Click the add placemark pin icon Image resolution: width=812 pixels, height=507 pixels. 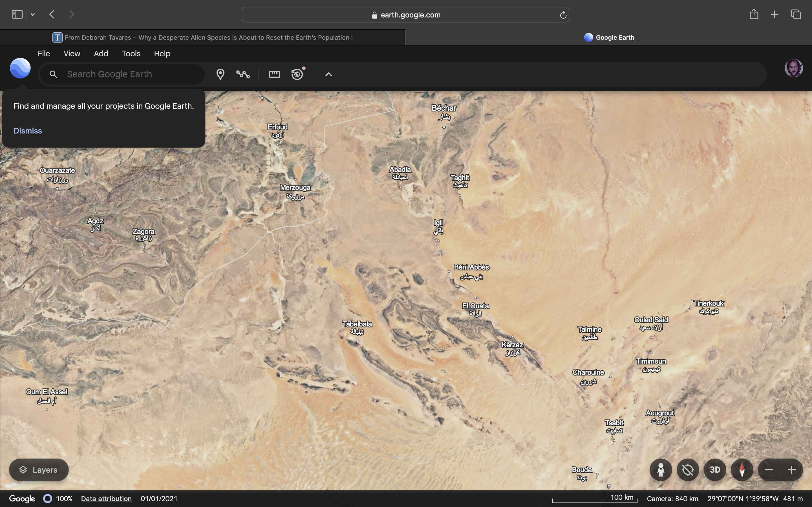click(x=220, y=74)
